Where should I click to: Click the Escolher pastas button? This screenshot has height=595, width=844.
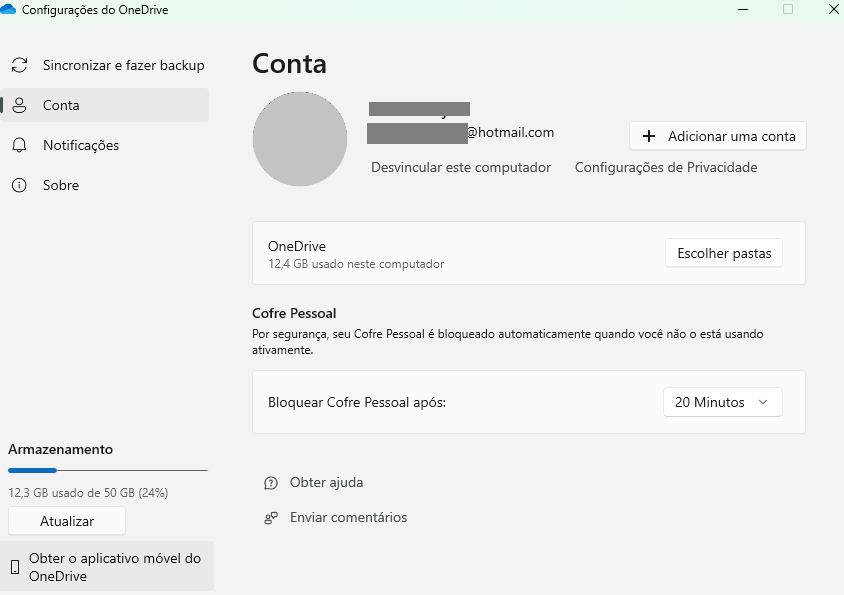(724, 253)
